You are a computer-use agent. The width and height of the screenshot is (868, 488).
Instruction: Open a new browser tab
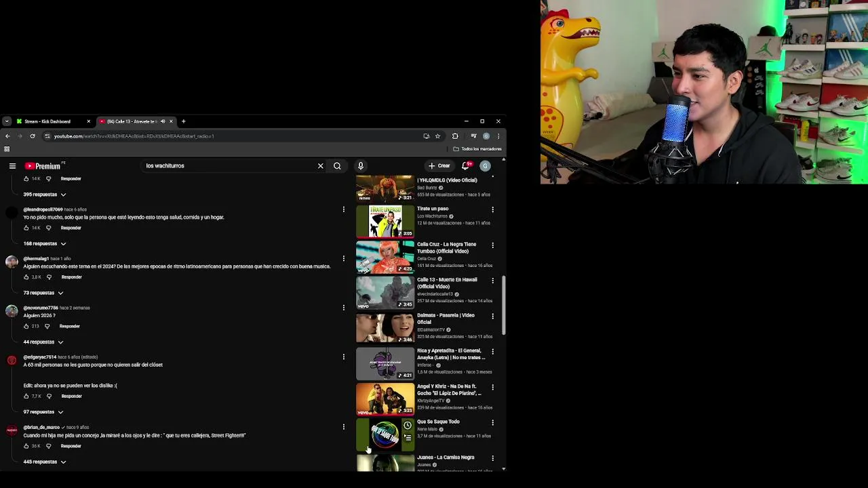[x=183, y=121]
